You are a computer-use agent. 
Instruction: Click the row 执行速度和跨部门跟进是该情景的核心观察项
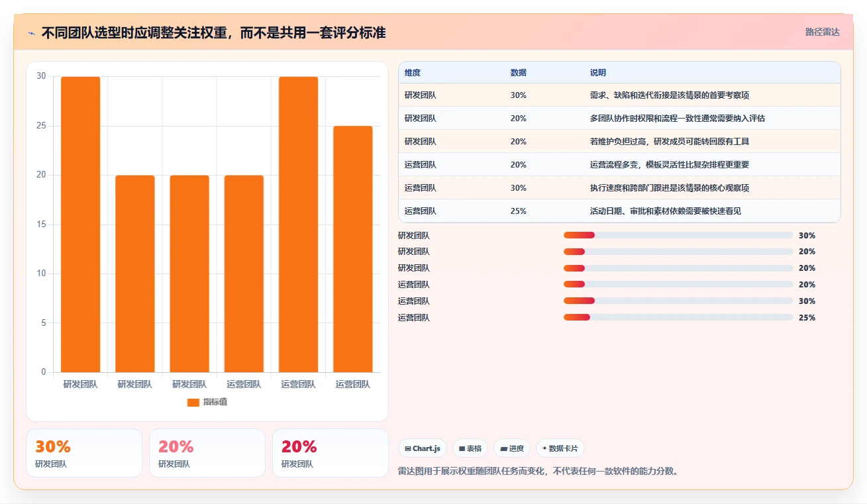(x=619, y=188)
